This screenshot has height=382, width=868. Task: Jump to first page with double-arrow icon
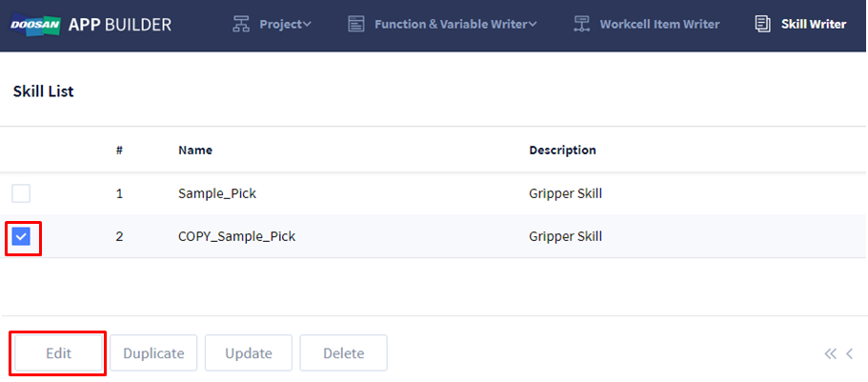point(831,353)
